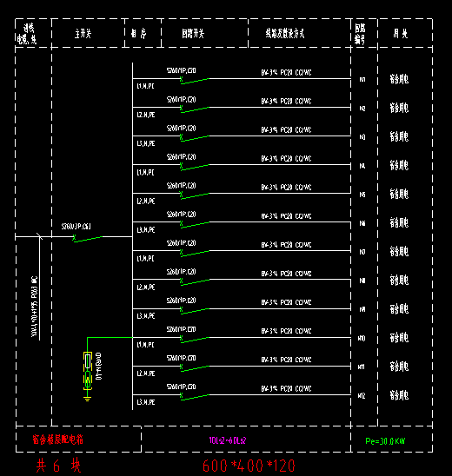Select circuit N3 breaker switch symbol
Image resolution: width=452 pixels, height=476 pixels.
(195, 137)
